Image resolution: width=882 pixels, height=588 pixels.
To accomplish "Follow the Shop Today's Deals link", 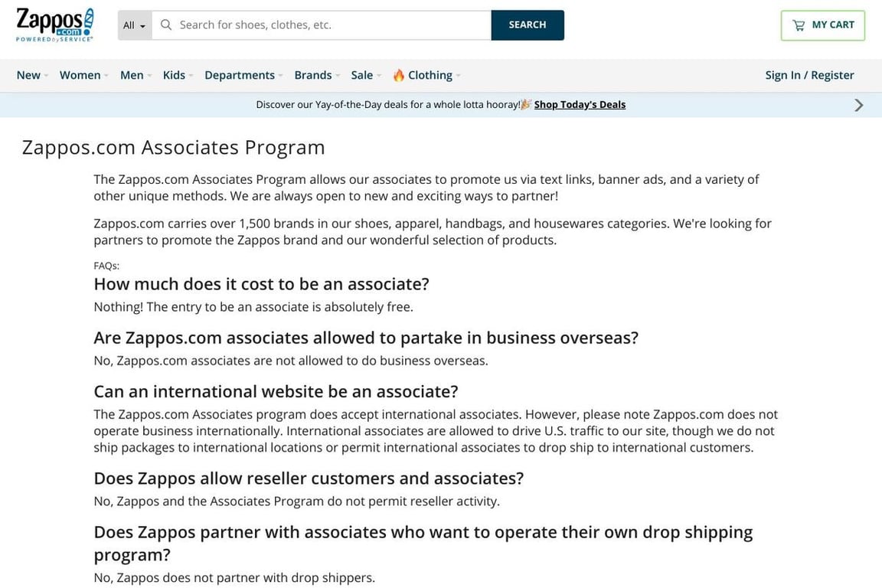I will click(580, 105).
